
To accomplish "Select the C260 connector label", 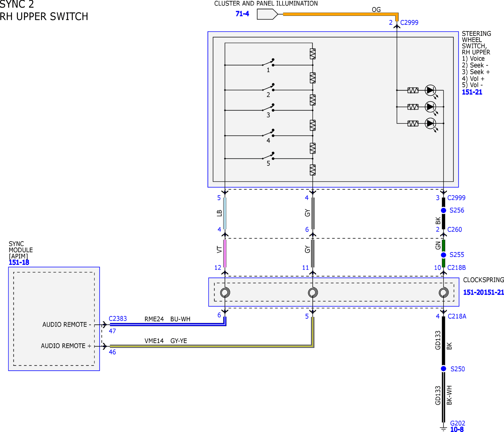I will [454, 230].
